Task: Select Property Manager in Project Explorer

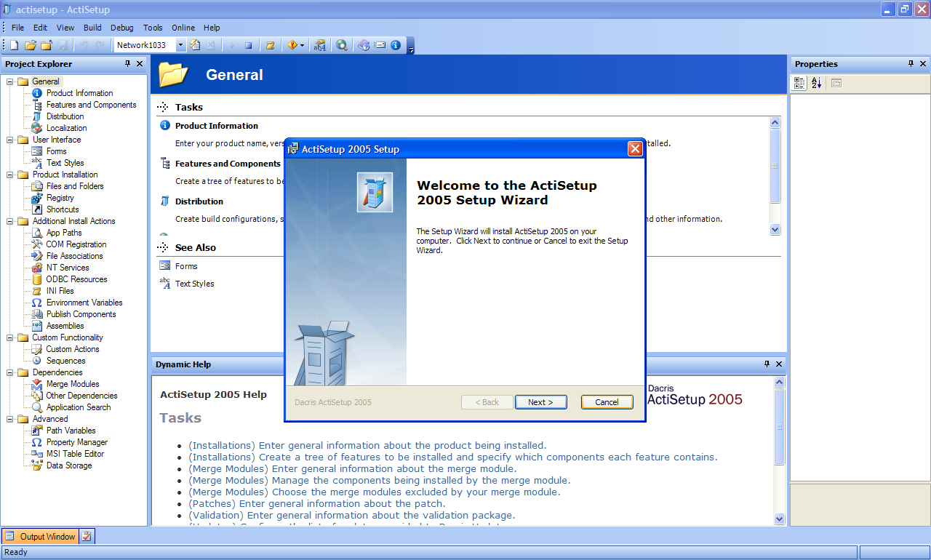Action: [x=76, y=442]
